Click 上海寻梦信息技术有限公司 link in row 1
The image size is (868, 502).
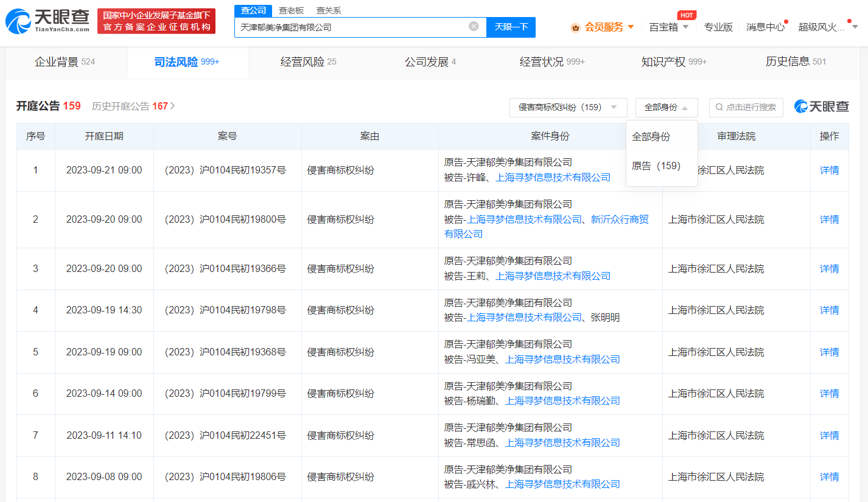click(553, 177)
